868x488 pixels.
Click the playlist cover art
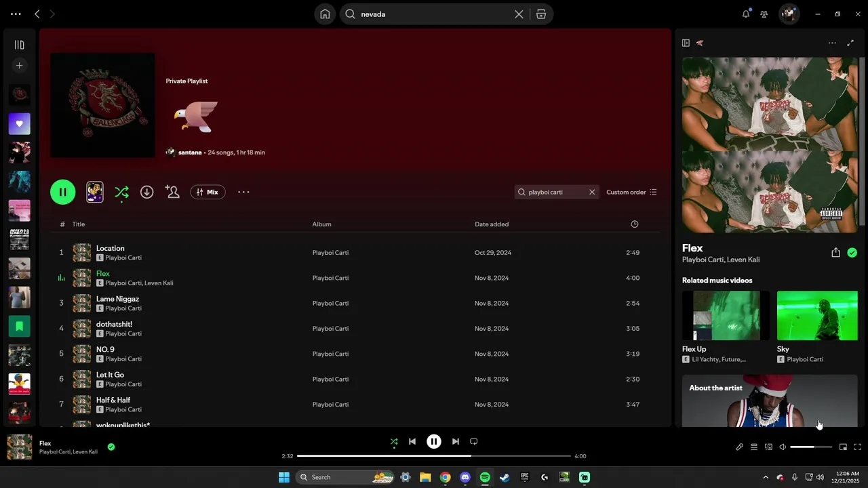pyautogui.click(x=102, y=105)
